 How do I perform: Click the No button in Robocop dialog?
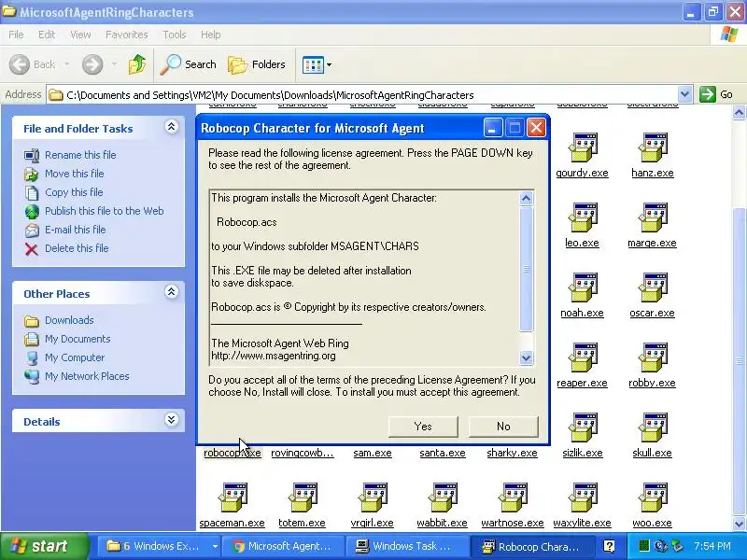coord(503,427)
